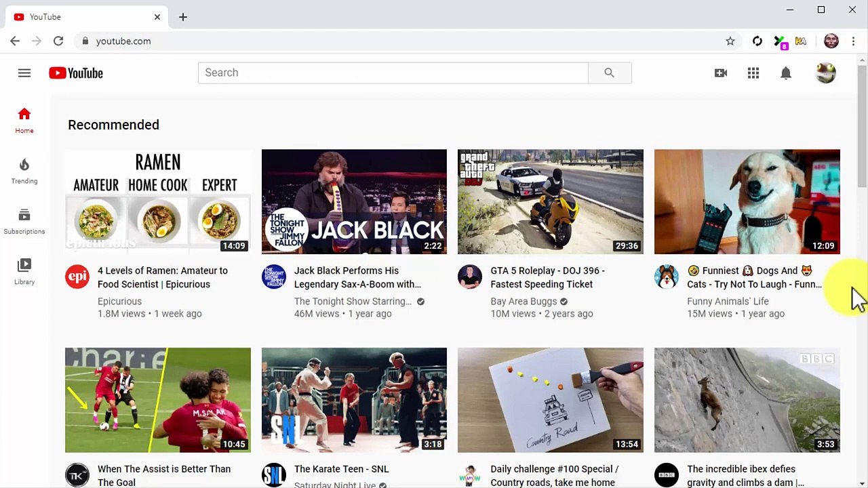This screenshot has width=868, height=488.
Task: Open the soccer assist video thumbnail
Action: (x=158, y=400)
